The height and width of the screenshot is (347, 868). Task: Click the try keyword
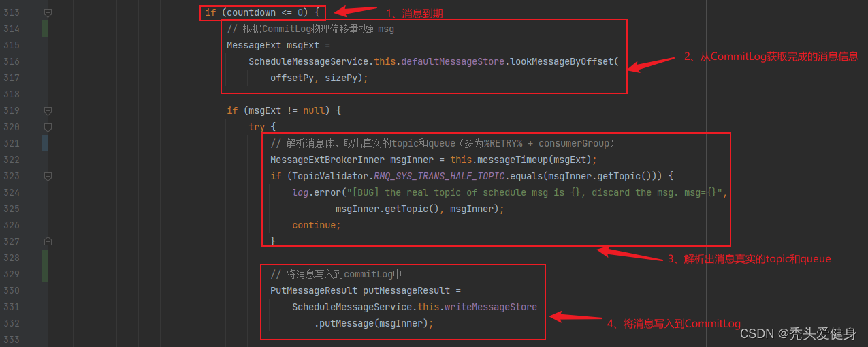click(x=257, y=127)
